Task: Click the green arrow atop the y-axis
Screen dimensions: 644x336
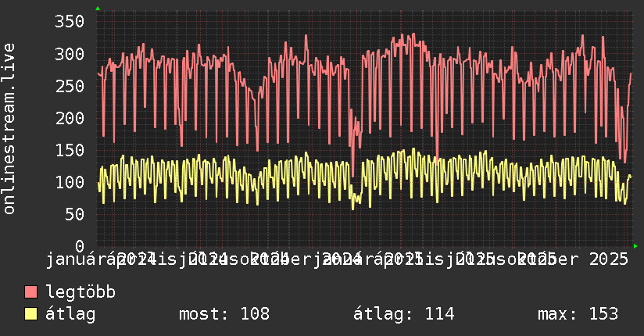Action: click(98, 9)
